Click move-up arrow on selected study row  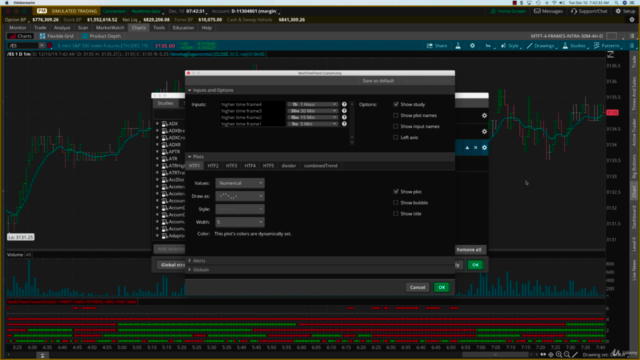click(467, 148)
